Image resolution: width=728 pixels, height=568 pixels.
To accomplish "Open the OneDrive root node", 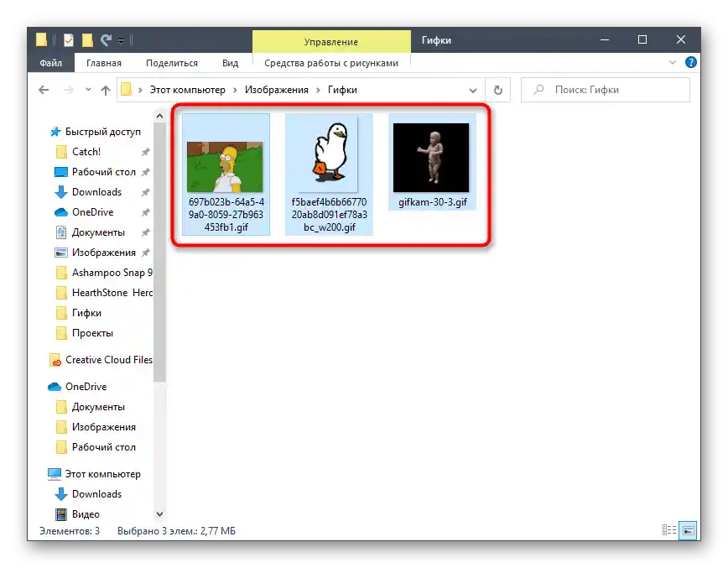I will point(86,387).
